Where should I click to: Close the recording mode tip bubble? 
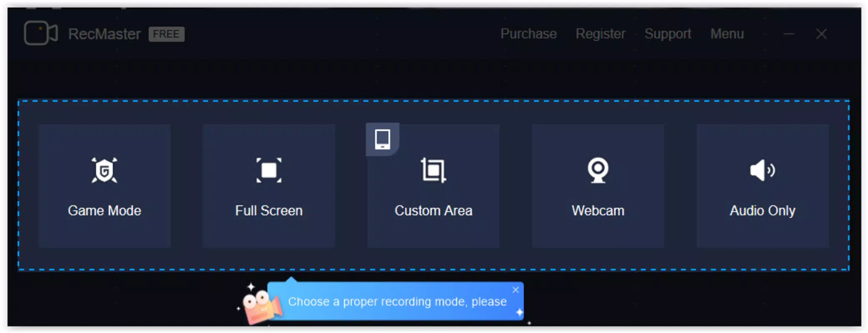click(515, 290)
